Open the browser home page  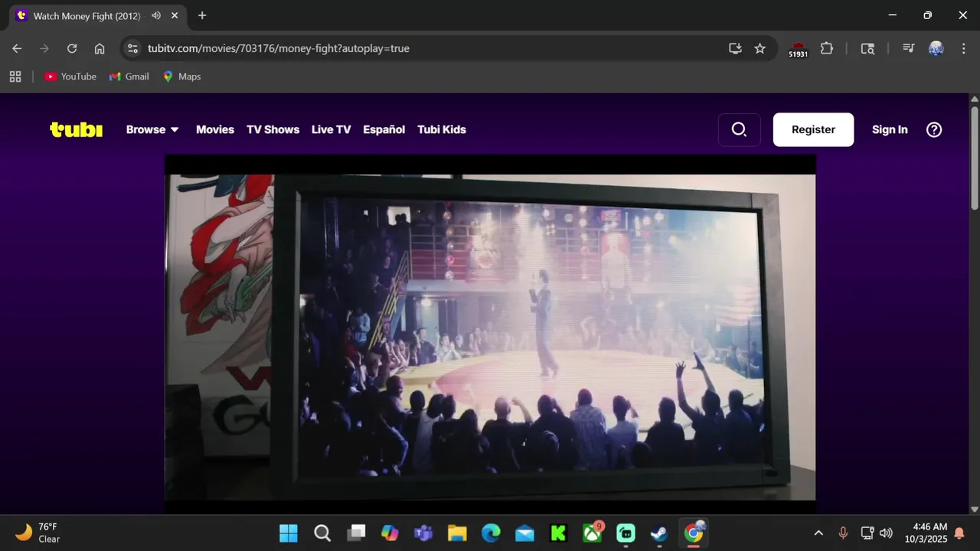100,48
